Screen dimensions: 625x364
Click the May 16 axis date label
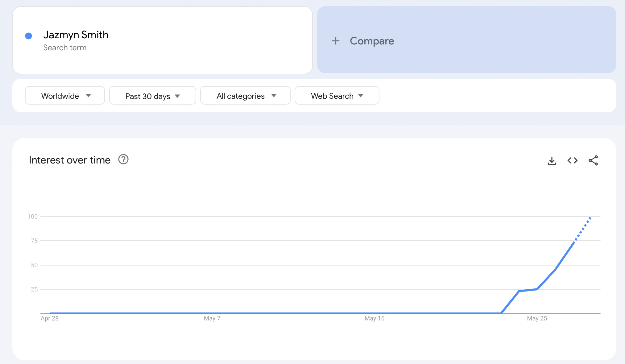pos(374,318)
